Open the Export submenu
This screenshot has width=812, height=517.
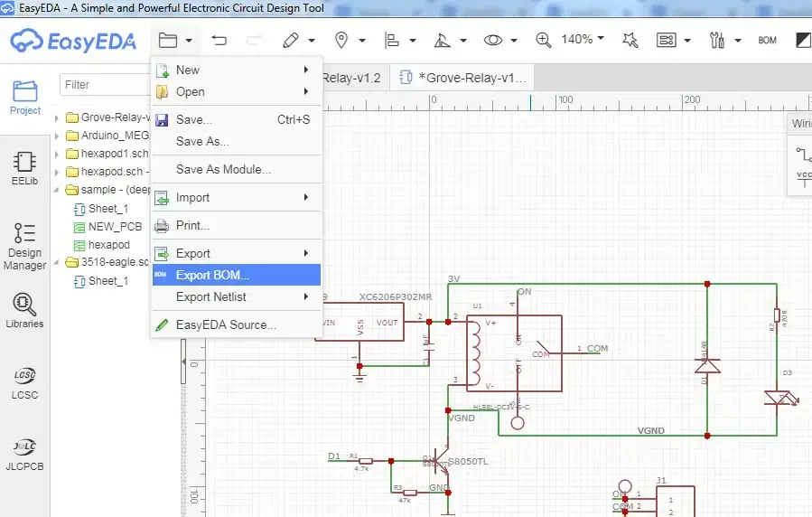click(237, 253)
